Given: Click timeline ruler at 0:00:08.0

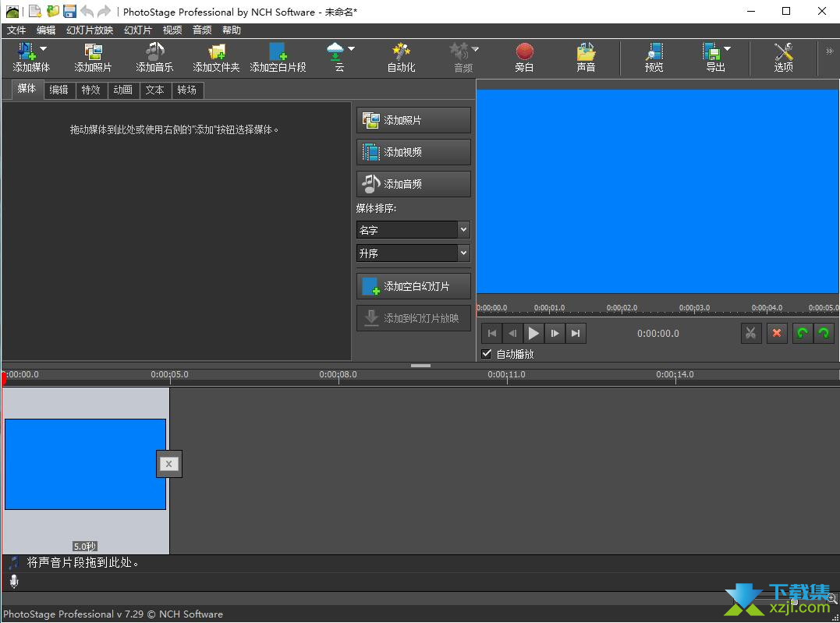Looking at the screenshot, I should (338, 374).
